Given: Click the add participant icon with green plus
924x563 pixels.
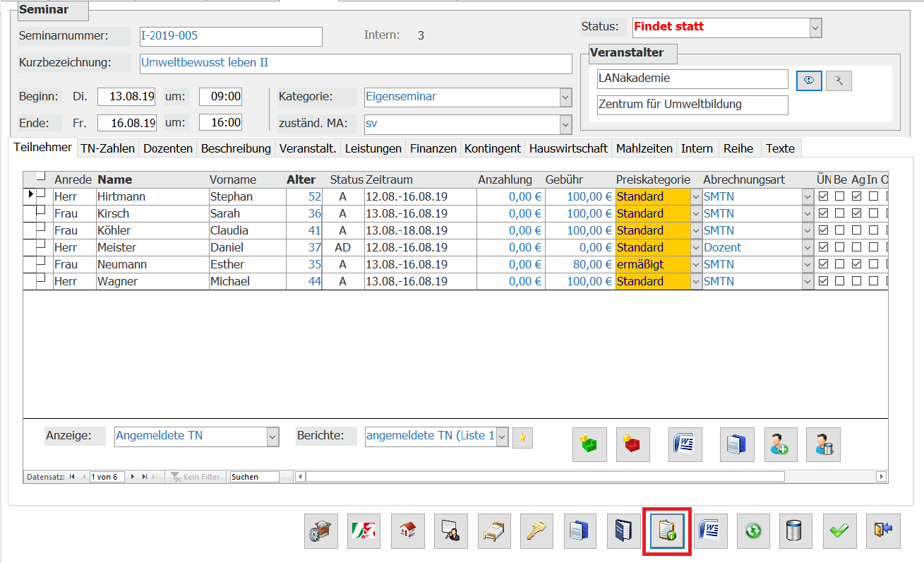Looking at the screenshot, I should [780, 444].
